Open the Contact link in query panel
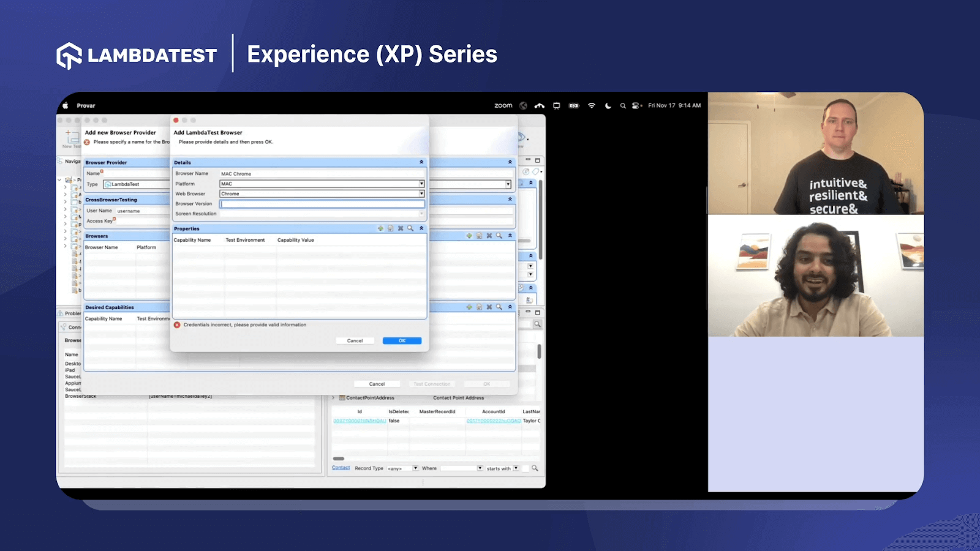Viewport: 980px width, 551px height. click(x=341, y=468)
